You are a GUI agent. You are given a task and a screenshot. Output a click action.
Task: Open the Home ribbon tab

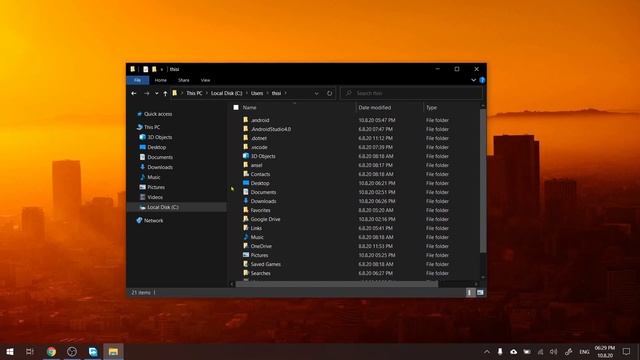[160, 80]
